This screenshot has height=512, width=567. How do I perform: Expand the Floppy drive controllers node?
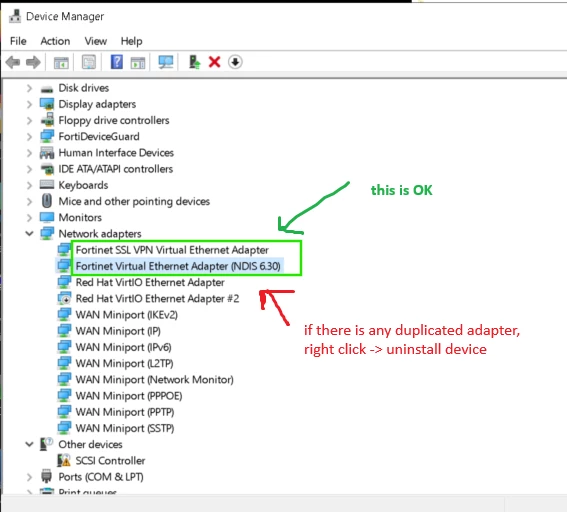(29, 120)
